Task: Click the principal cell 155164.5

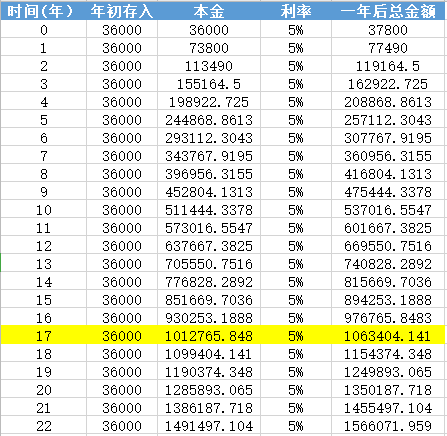Action: tap(209, 84)
